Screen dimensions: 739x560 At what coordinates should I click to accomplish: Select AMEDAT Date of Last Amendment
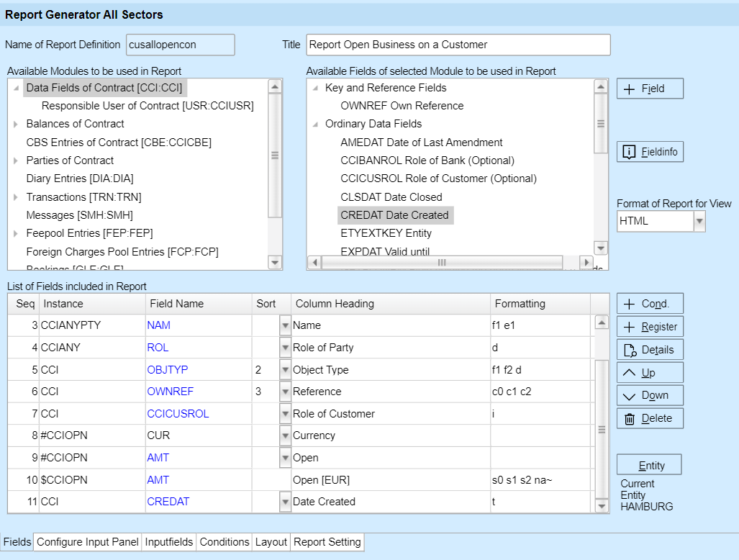[422, 143]
